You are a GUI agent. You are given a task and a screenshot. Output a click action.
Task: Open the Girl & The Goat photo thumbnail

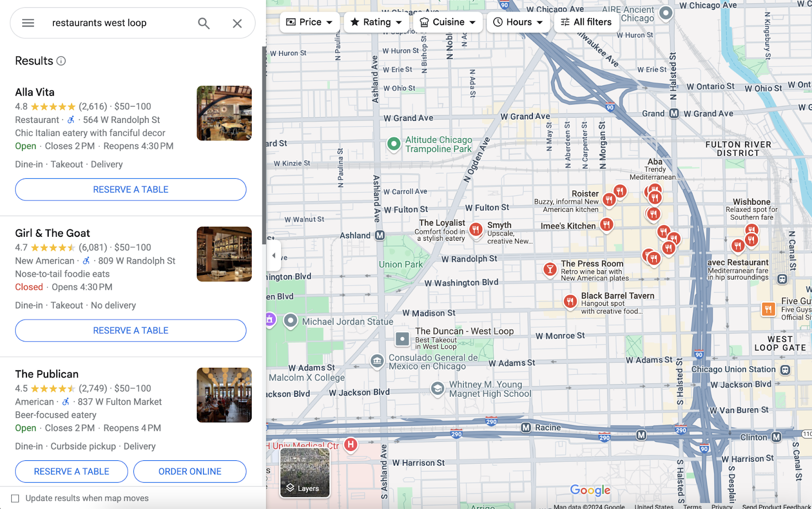[224, 254]
